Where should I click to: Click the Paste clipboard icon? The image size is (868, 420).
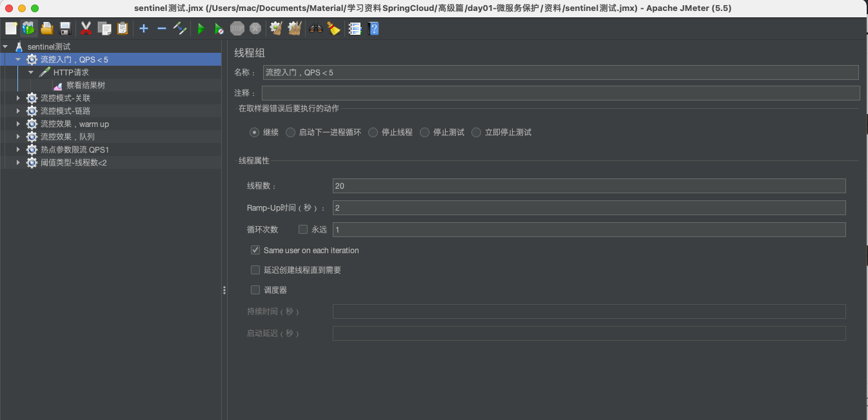tap(122, 28)
